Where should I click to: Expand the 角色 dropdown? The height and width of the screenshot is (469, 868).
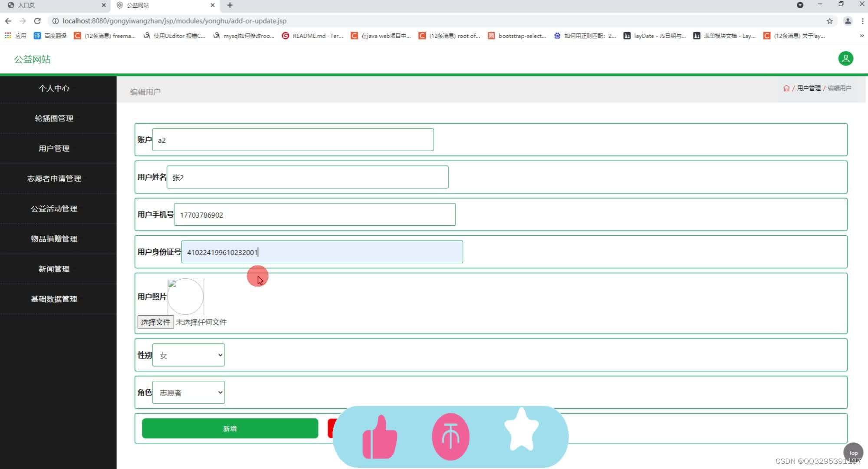point(188,393)
